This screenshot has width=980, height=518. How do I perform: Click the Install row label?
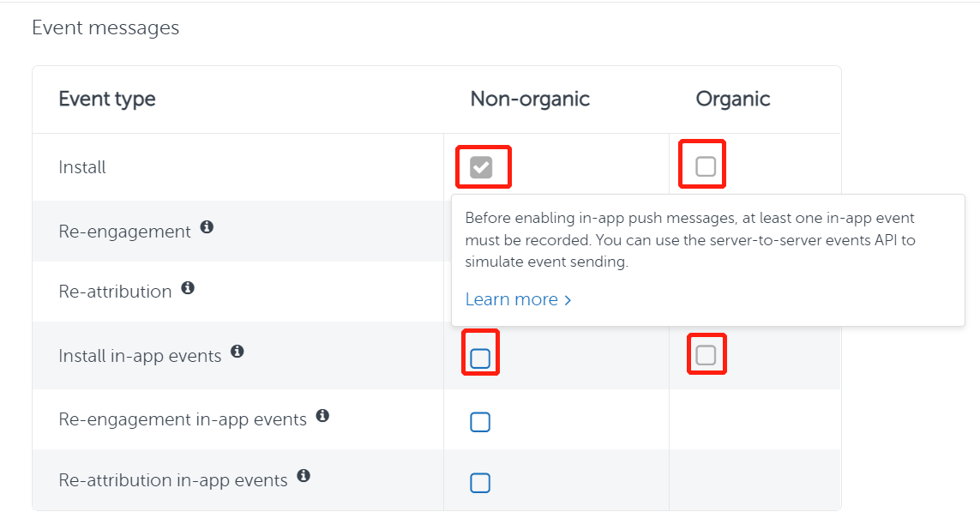82,166
